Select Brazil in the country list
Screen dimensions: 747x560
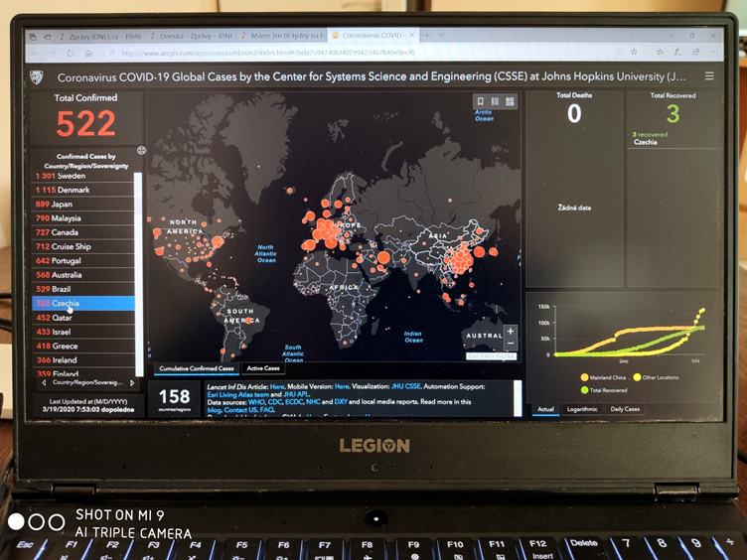coord(83,289)
